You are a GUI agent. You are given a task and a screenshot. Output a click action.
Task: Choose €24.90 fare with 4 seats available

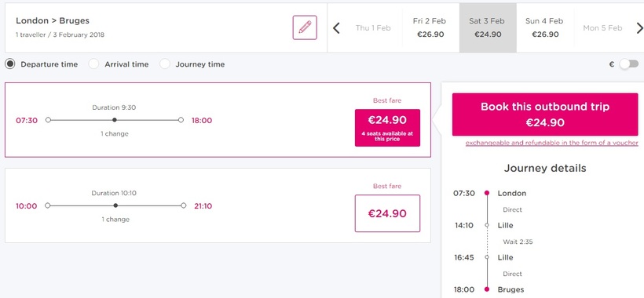[x=387, y=128]
